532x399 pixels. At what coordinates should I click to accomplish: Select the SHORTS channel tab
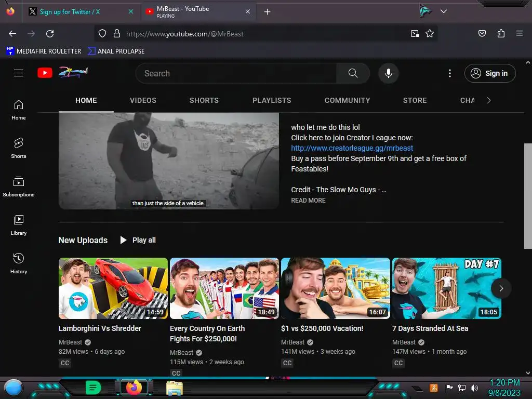pos(204,100)
